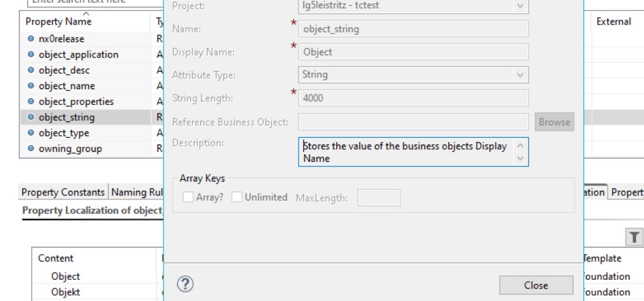Open the Project dropdown
This screenshot has width=644, height=301.
[x=520, y=6]
